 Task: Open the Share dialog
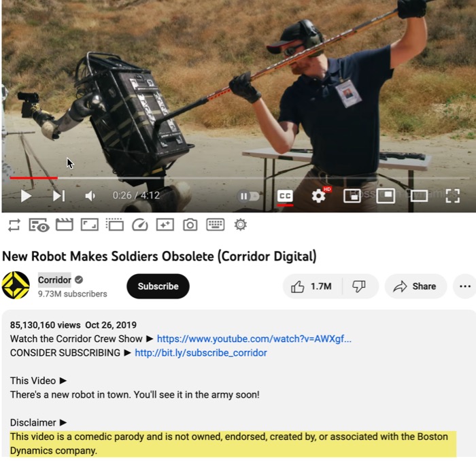coord(415,286)
